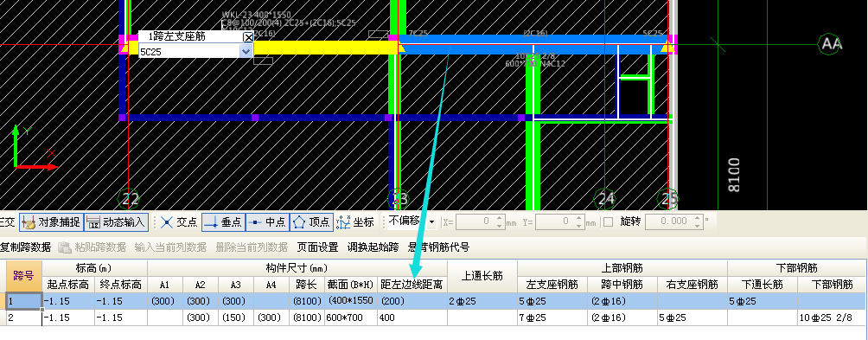Viewport: 868px width, 340px height.
Task: Toggle the 垂点 perpendicular snap
Action: point(223,222)
